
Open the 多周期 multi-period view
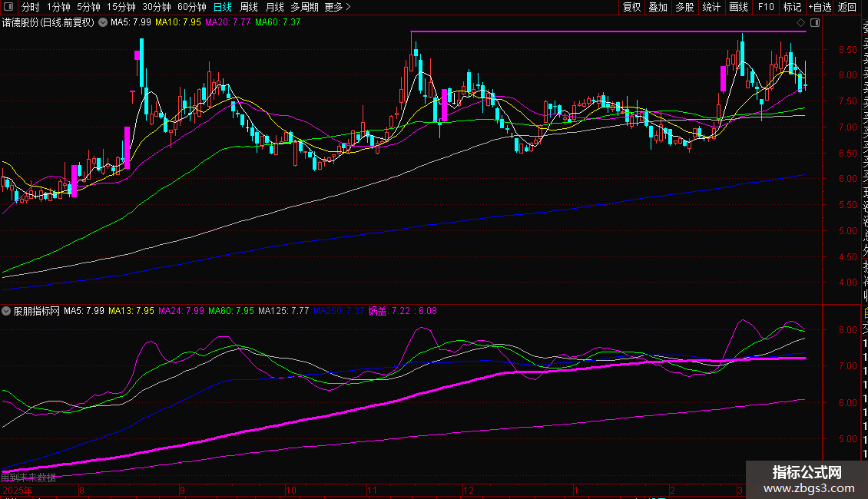point(303,7)
